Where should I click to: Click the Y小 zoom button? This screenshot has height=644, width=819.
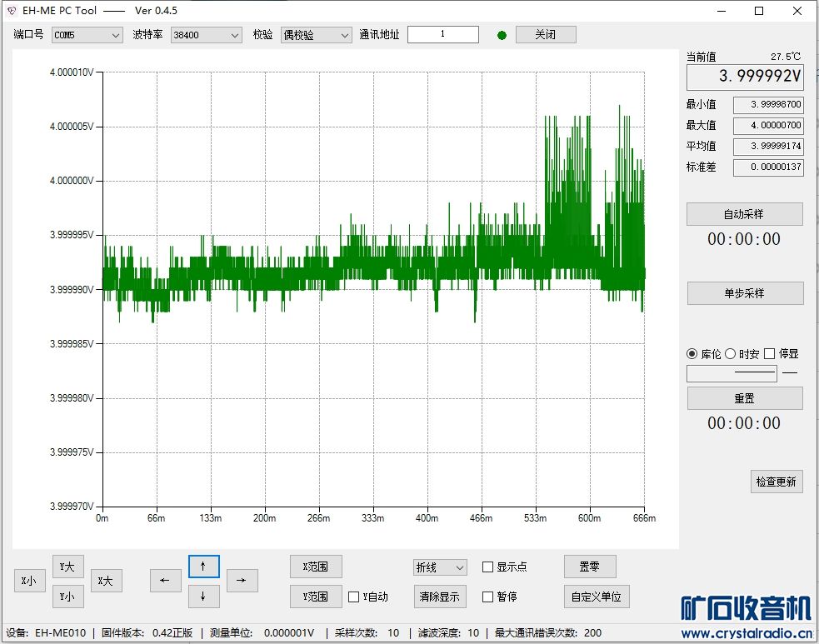[x=67, y=596]
